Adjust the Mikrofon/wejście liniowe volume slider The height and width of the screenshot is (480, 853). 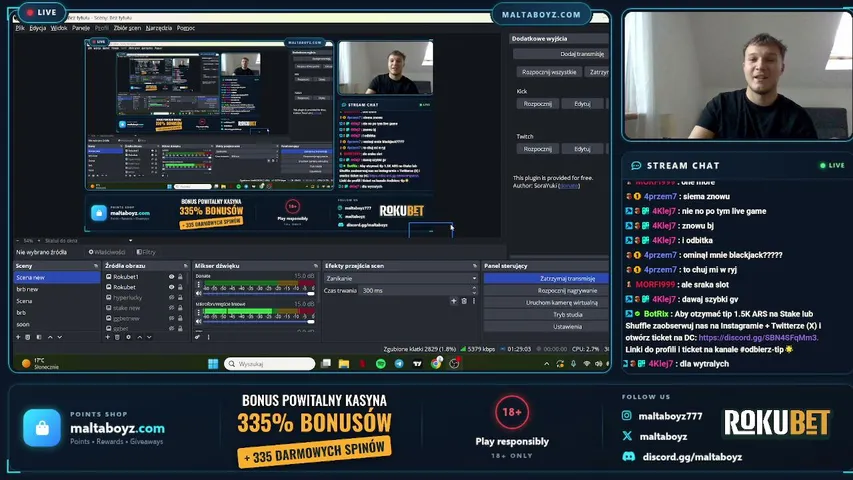pos(258,322)
